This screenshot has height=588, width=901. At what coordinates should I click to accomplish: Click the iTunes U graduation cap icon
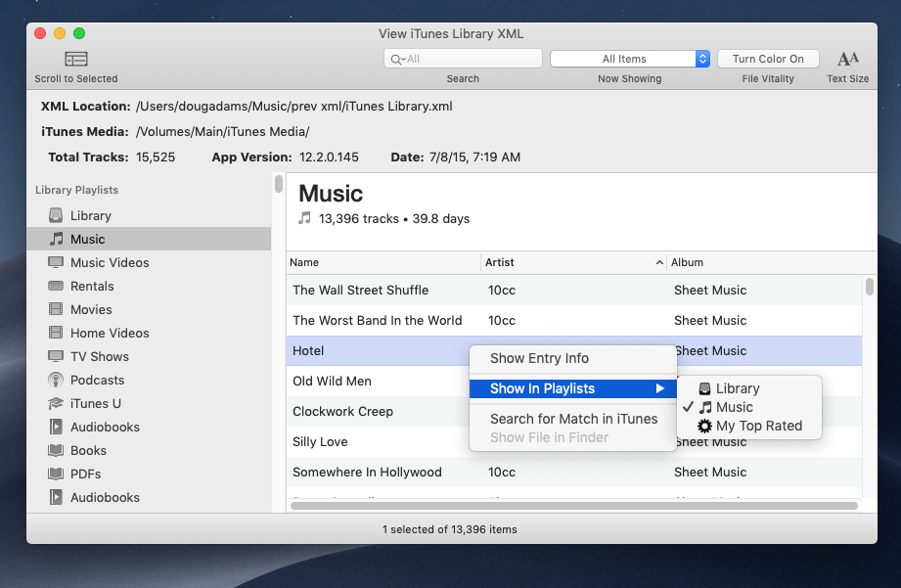click(x=56, y=403)
